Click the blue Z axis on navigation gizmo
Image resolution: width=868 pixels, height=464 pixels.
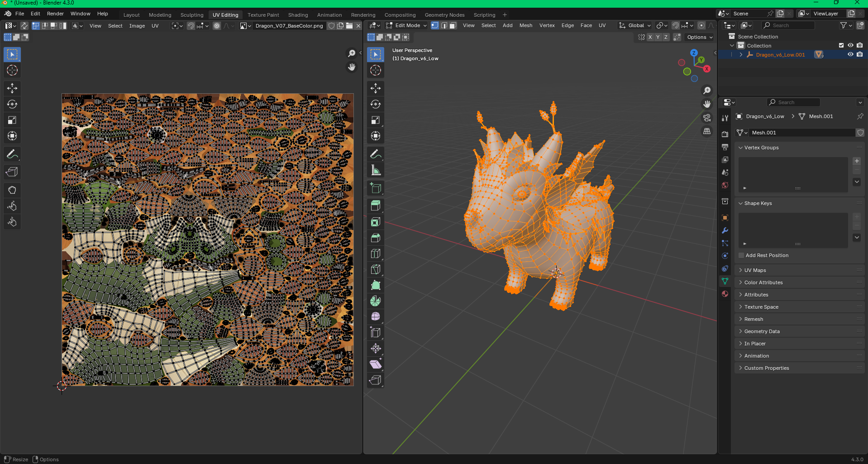pos(694,53)
